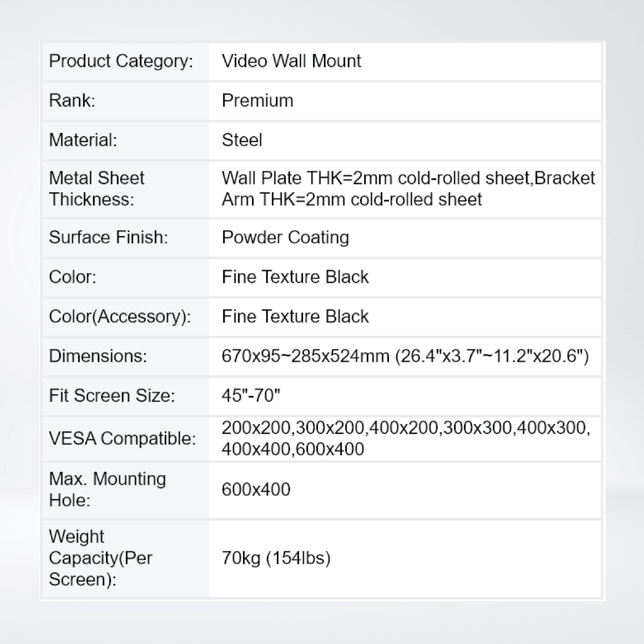Screen dimensions: 644x644
Task: Select the 45"-70" screen size value
Action: click(251, 396)
